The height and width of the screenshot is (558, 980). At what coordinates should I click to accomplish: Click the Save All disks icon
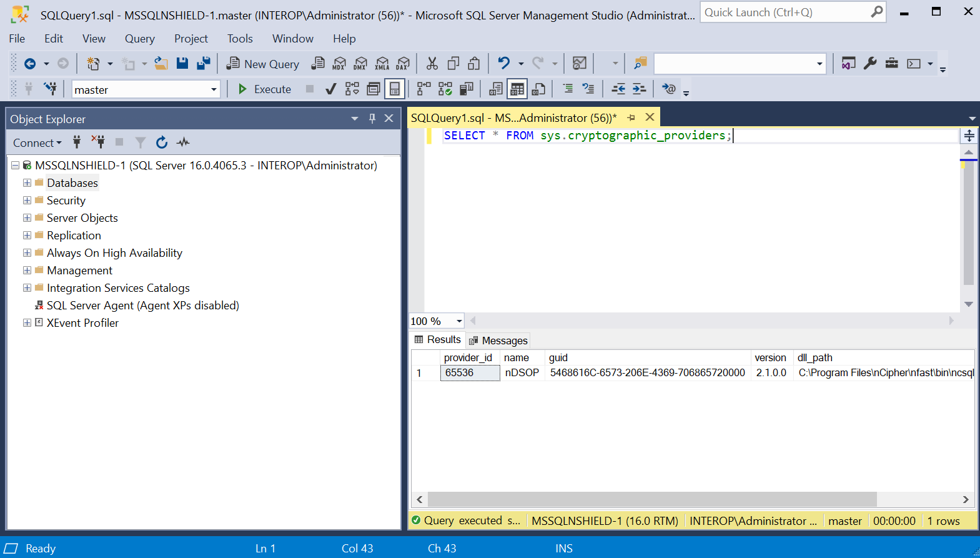204,63
